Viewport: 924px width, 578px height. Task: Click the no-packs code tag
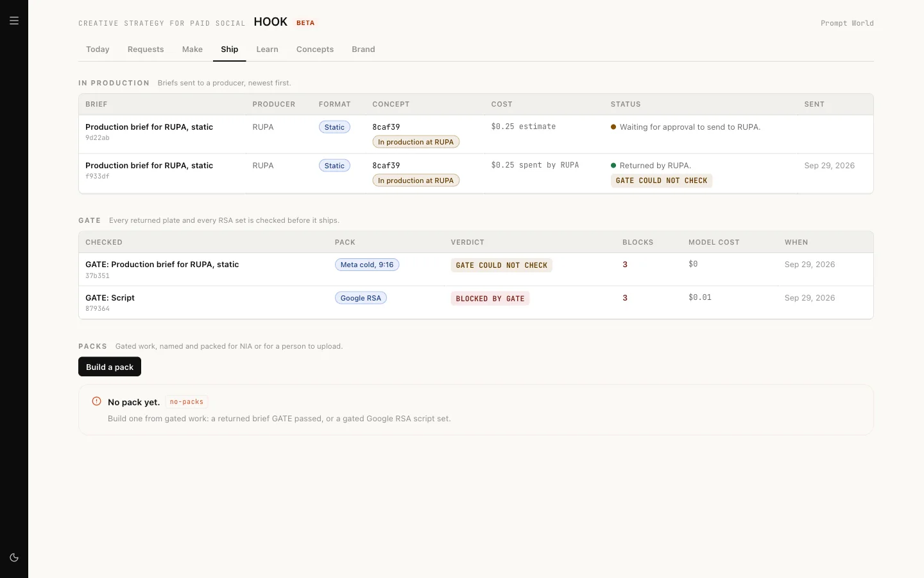(x=187, y=402)
